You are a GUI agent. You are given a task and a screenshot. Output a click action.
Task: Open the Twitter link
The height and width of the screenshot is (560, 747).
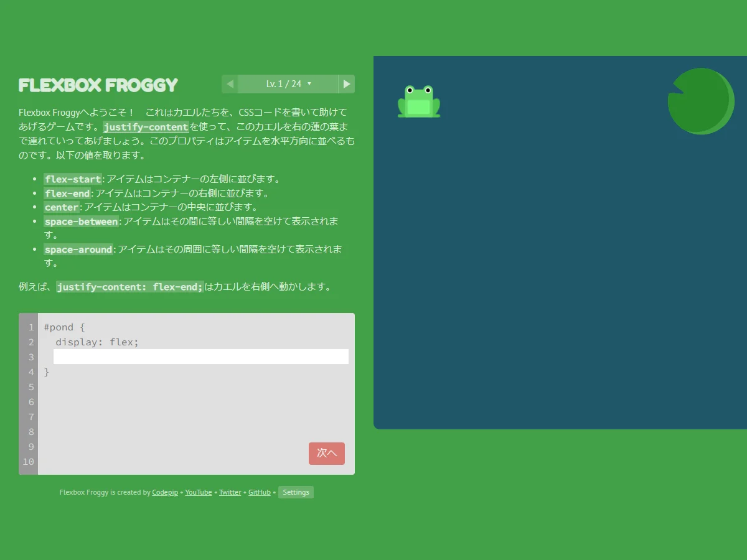pos(230,492)
